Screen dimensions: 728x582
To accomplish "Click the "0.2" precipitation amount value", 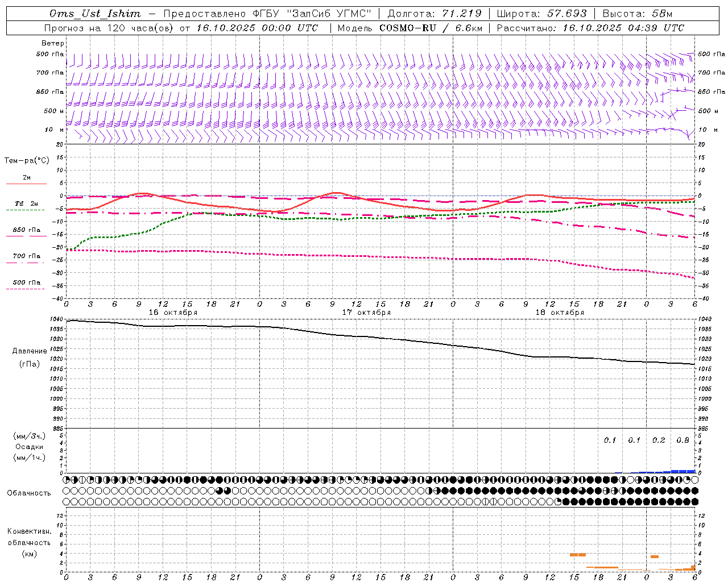I will pos(659,440).
